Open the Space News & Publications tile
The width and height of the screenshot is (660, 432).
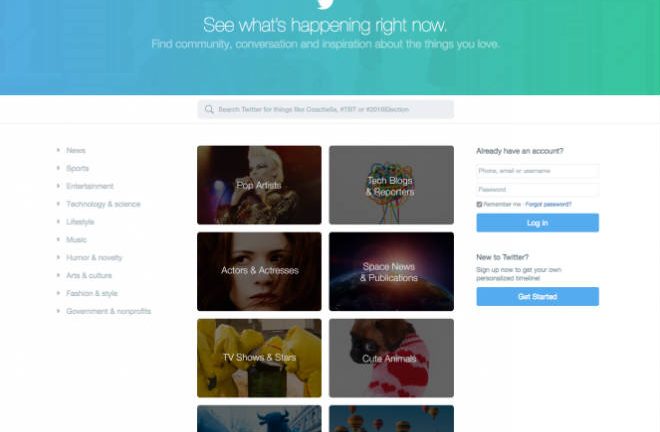click(x=391, y=272)
